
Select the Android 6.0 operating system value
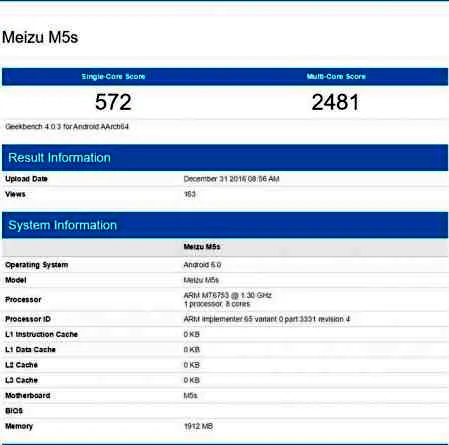point(202,265)
